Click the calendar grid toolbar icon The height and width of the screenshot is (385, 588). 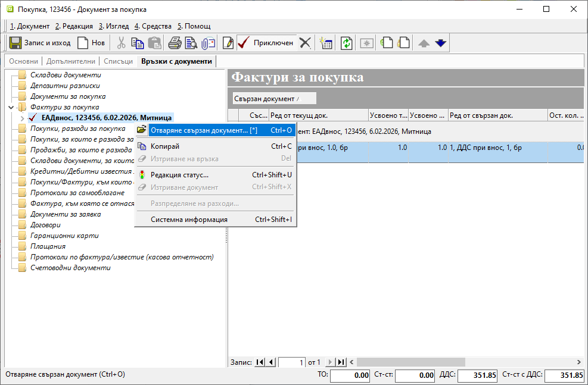click(x=325, y=43)
